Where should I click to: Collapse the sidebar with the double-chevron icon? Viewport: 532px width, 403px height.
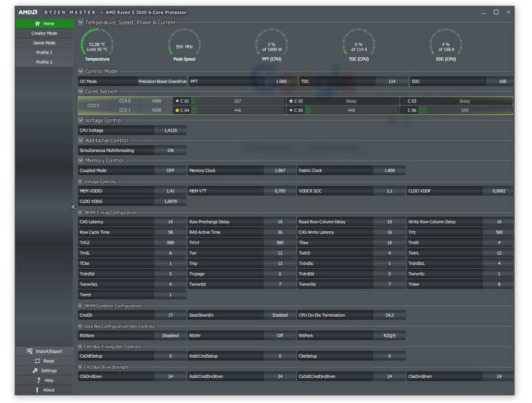point(73,207)
